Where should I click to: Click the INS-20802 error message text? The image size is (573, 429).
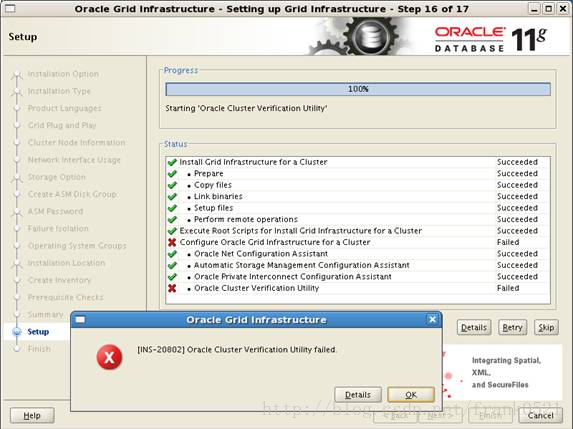(237, 350)
